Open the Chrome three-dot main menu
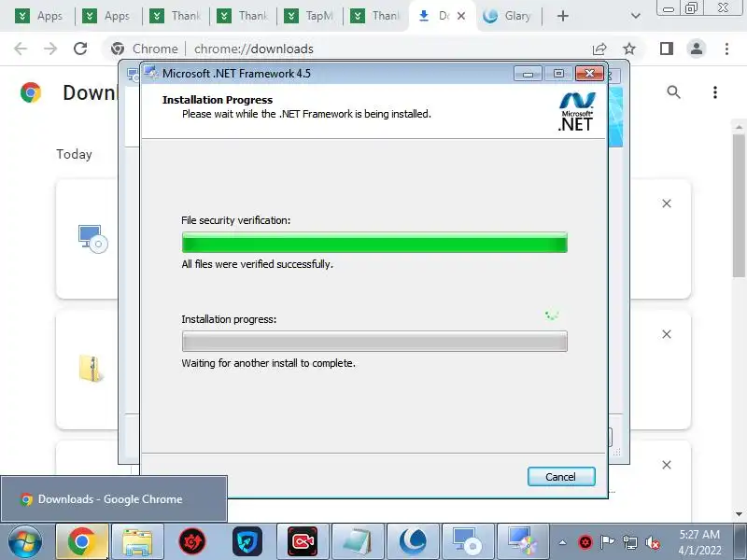747x560 pixels. pos(726,49)
